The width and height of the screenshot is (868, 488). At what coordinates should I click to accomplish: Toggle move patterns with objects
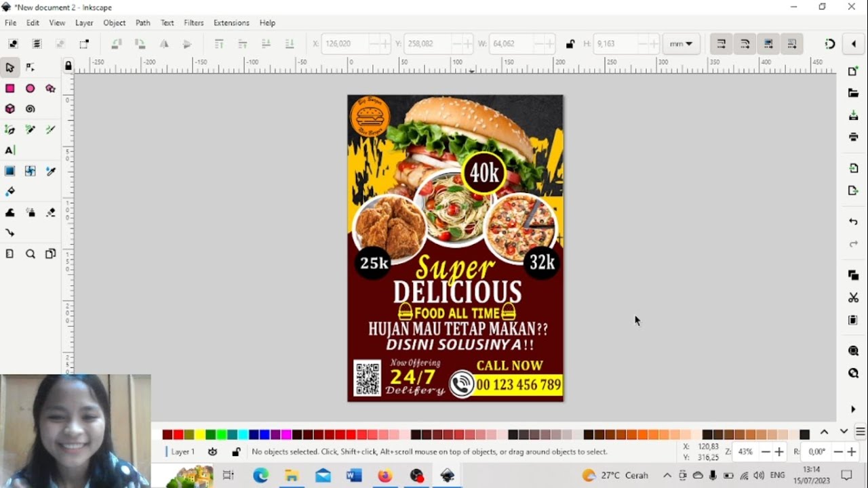pyautogui.click(x=792, y=44)
